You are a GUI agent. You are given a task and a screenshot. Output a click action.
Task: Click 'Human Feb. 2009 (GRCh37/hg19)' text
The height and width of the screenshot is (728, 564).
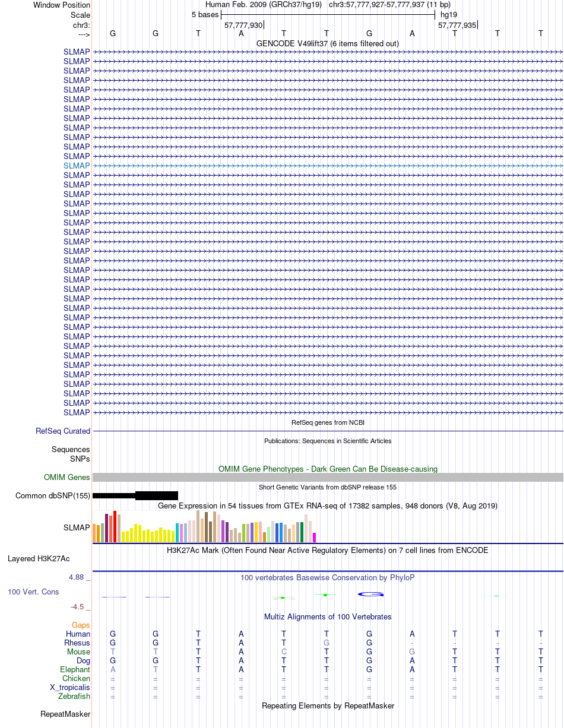(x=264, y=5)
